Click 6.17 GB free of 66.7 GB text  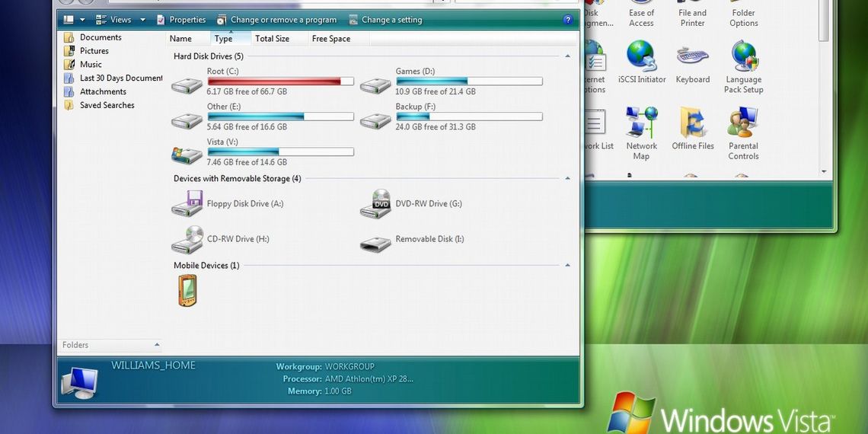point(247,91)
